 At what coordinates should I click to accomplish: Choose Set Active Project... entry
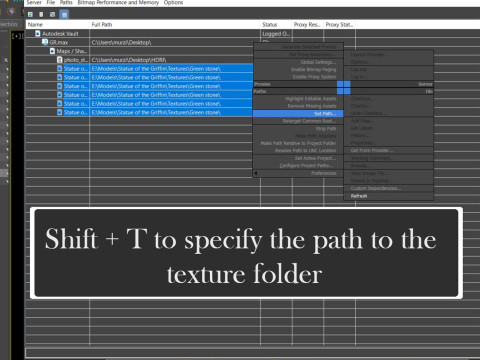(x=315, y=158)
